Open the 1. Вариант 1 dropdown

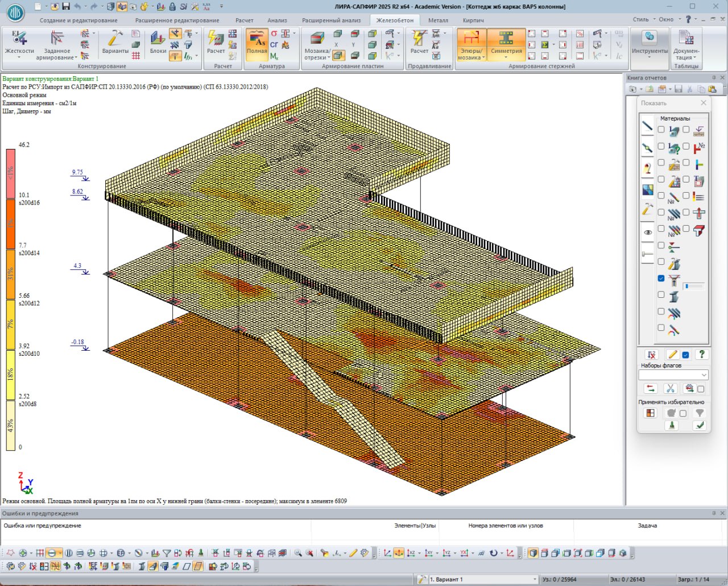(534, 579)
